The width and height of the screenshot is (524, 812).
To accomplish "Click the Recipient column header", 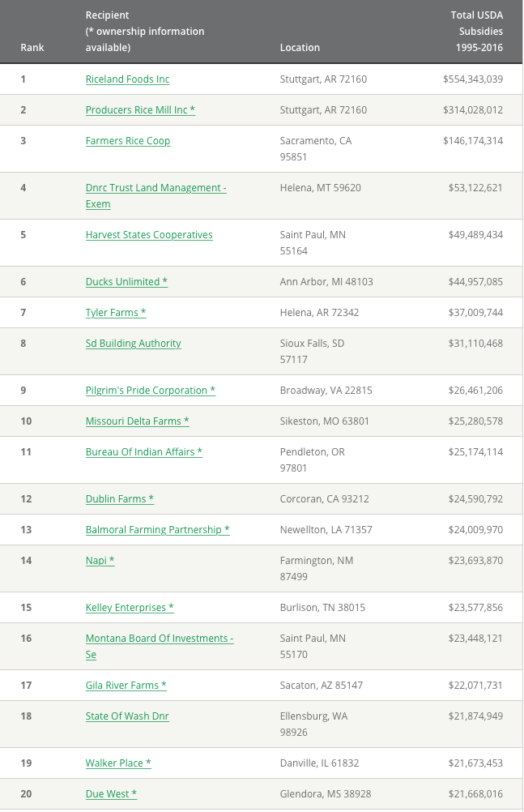I will (145, 31).
